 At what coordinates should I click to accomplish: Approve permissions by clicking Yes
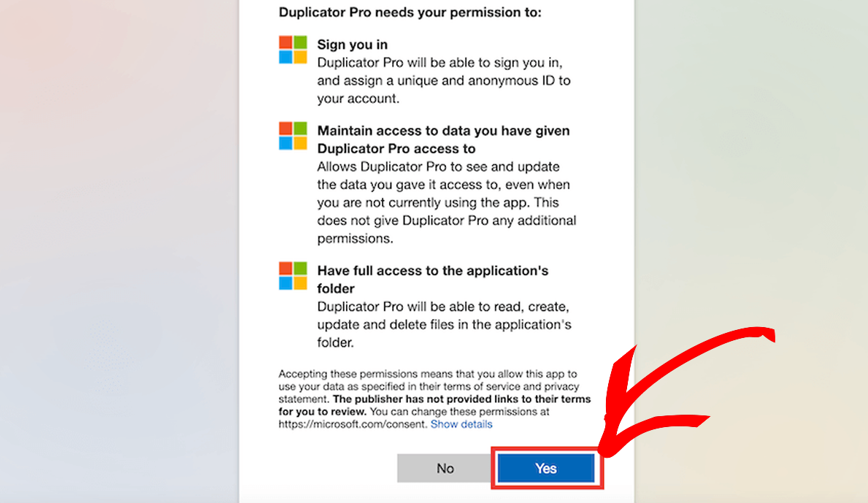[545, 468]
